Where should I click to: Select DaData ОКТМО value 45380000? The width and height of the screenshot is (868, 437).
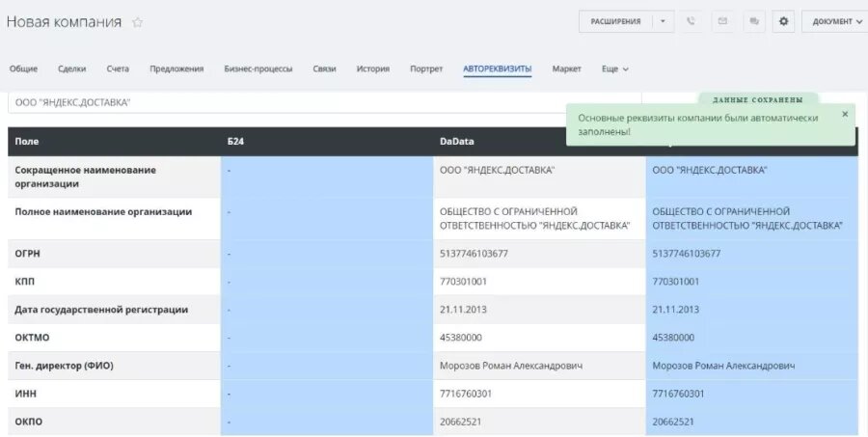tap(539, 338)
